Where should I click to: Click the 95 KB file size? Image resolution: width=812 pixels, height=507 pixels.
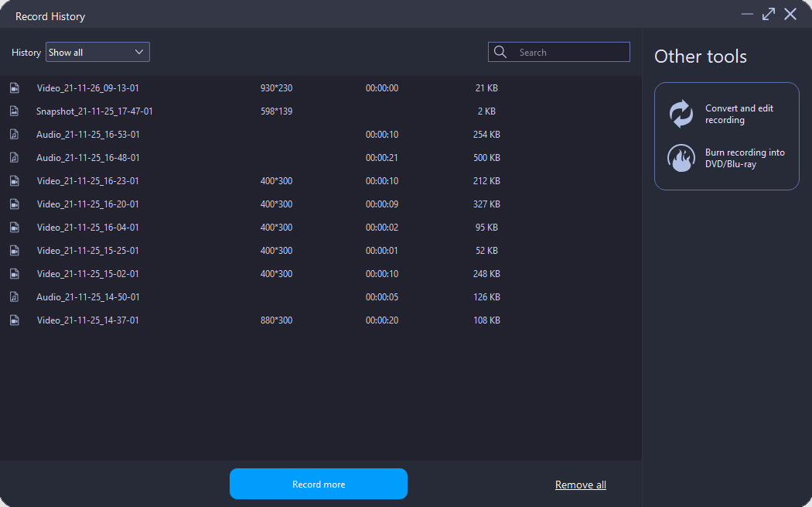pos(486,228)
